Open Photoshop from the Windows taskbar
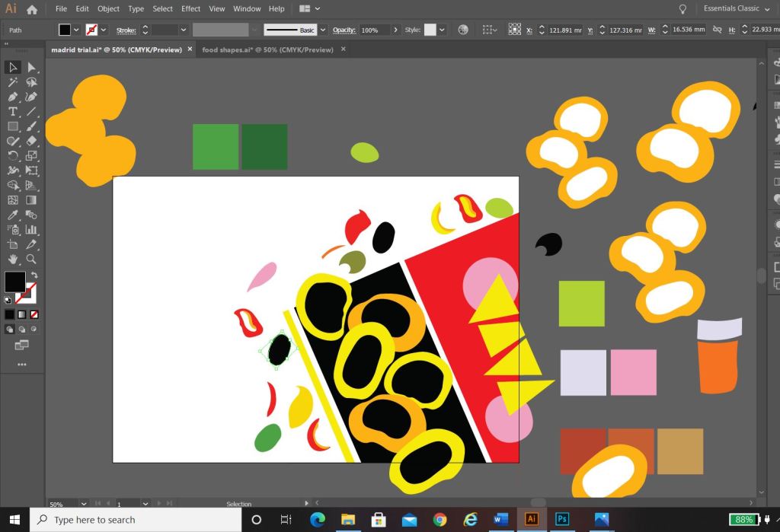Viewport: 780px width, 532px height. [x=563, y=519]
